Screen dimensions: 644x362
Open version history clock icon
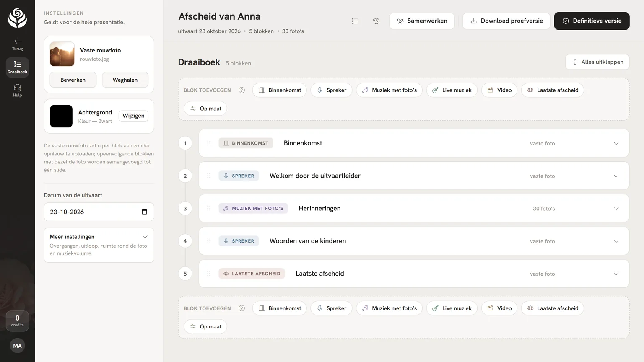(376, 21)
